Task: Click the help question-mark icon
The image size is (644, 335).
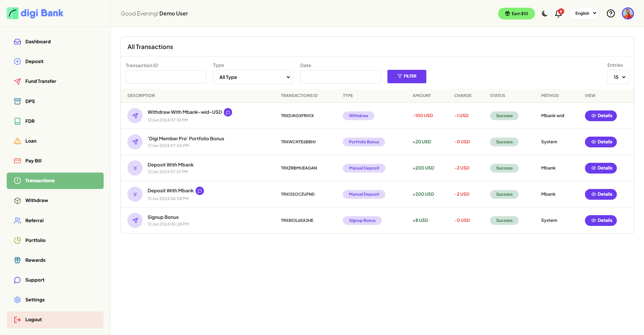Action: (610, 13)
